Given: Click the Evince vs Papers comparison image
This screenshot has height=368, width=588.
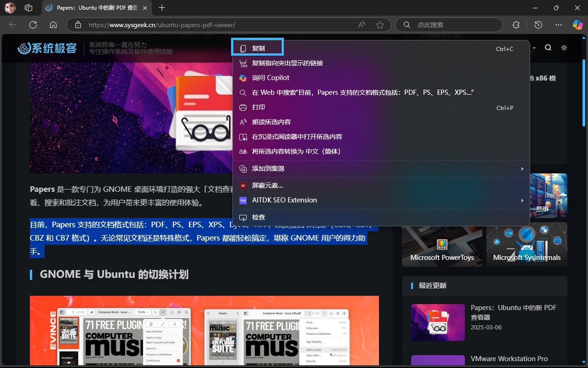Looking at the screenshot, I should click(x=204, y=330).
